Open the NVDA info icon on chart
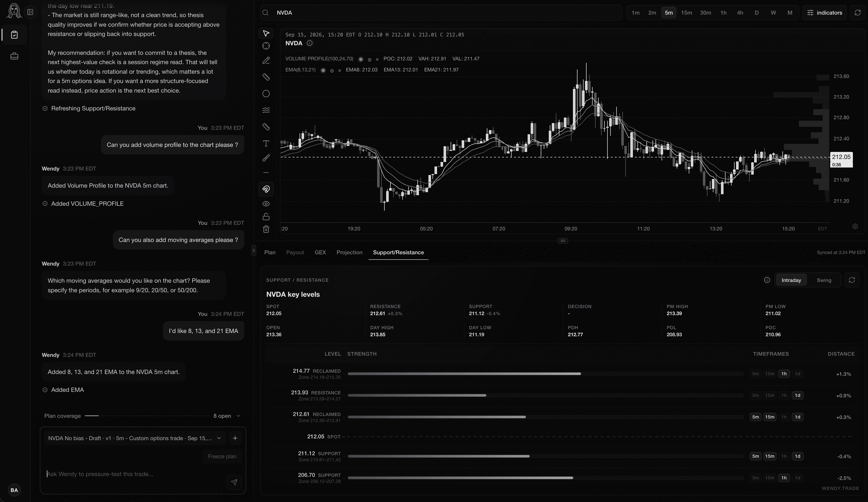The height and width of the screenshot is (502, 868). tap(310, 43)
